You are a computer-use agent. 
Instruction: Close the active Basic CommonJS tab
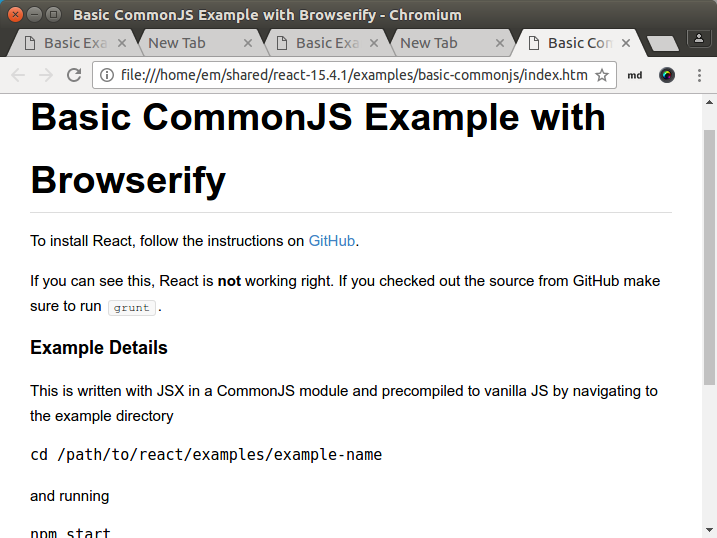point(626,43)
